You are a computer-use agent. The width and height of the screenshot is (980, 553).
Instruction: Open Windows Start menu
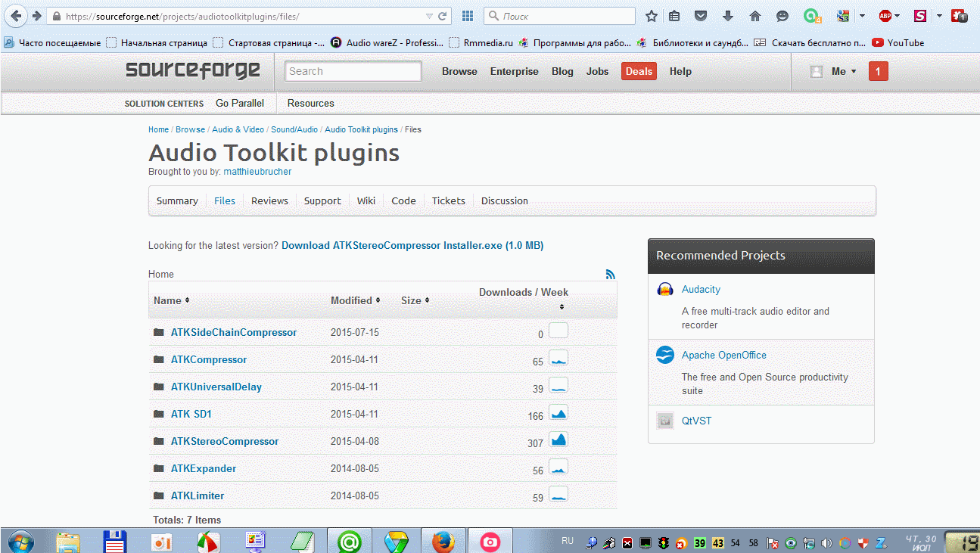[20, 542]
